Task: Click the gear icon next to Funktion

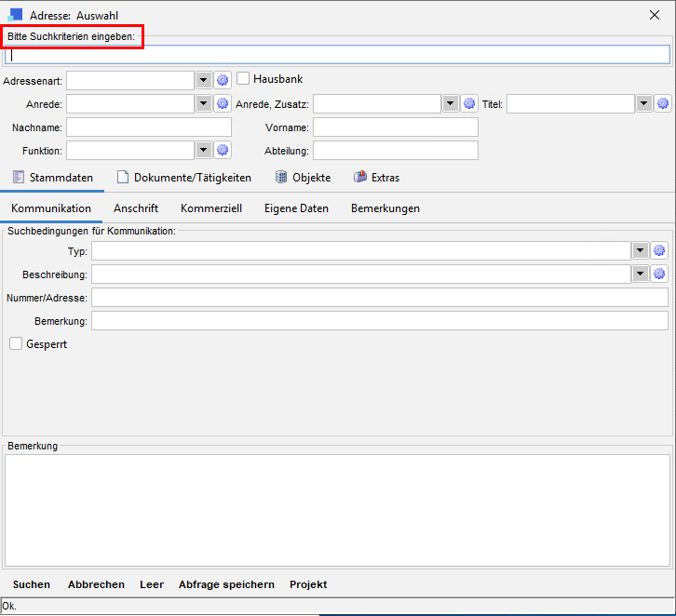Action: coord(223,150)
